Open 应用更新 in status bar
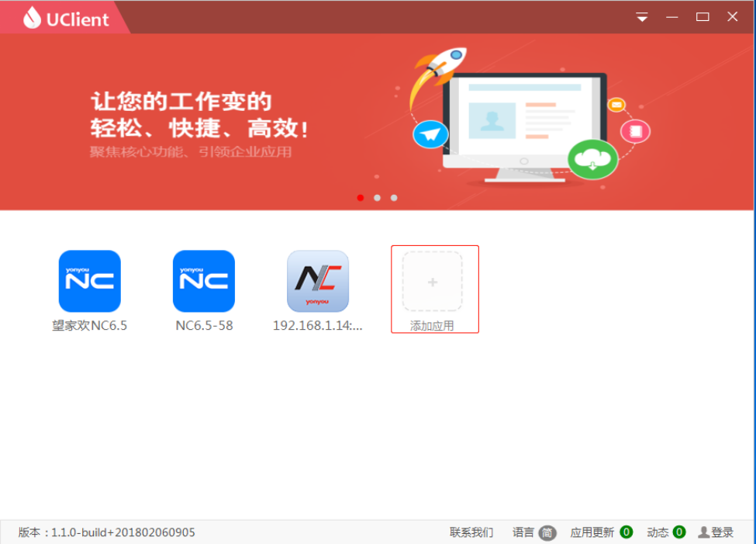Screen dimensions: 756x544 pos(592,532)
